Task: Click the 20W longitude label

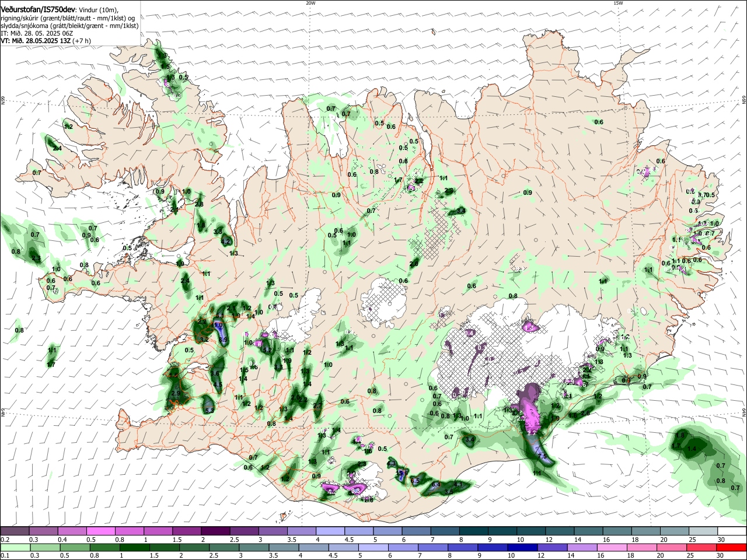Action: 310,3
